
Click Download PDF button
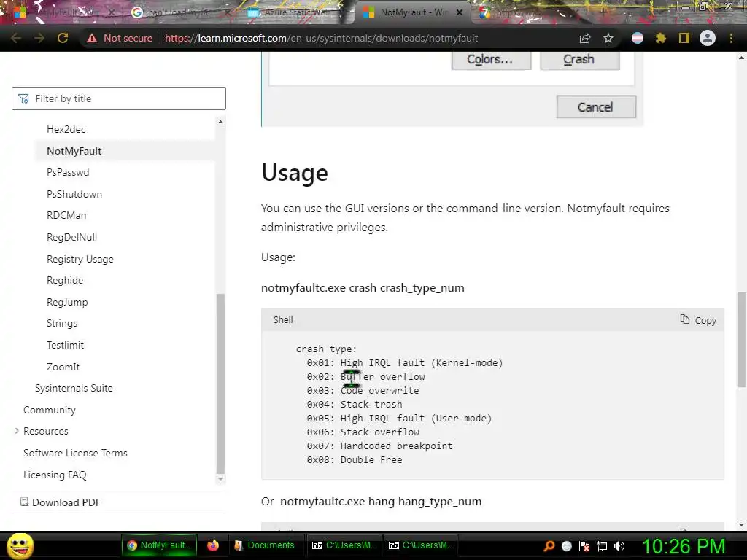(61, 502)
